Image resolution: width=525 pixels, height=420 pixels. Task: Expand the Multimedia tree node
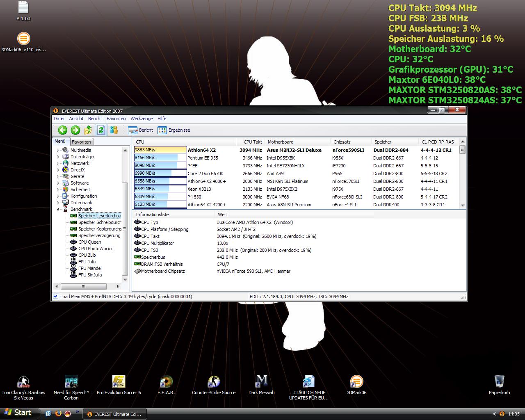coord(58,150)
